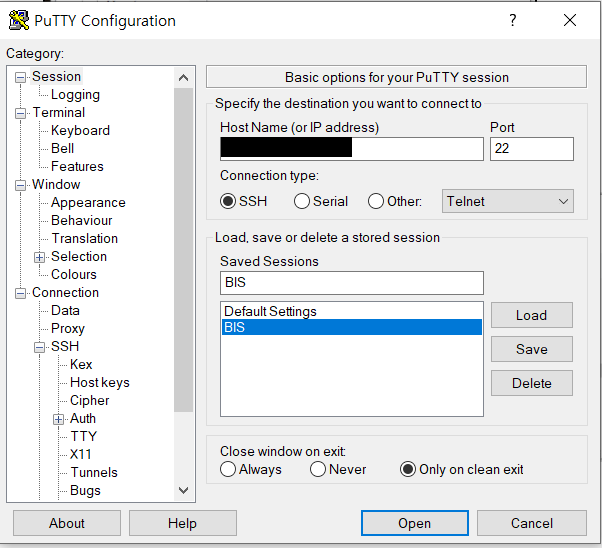
Task: Open the Keyboard category
Action: (x=80, y=131)
